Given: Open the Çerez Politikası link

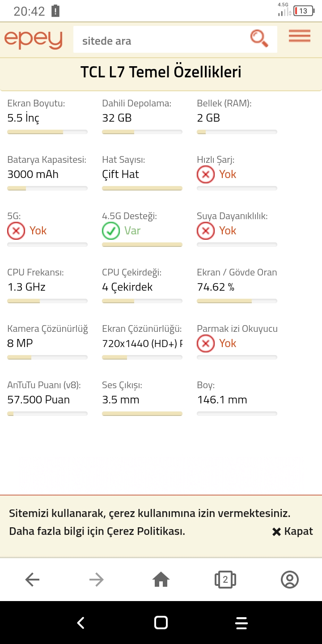Looking at the screenshot, I should pyautogui.click(x=145, y=531).
